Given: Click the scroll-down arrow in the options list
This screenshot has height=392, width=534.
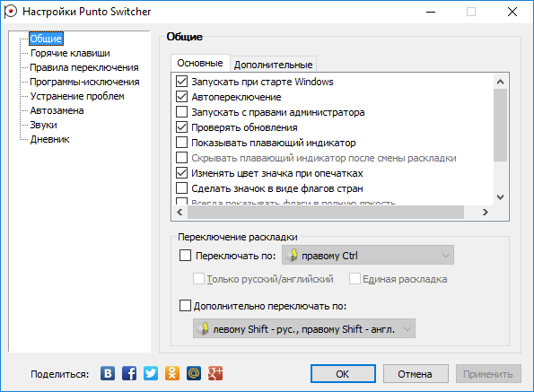Looking at the screenshot, I should [x=500, y=197].
